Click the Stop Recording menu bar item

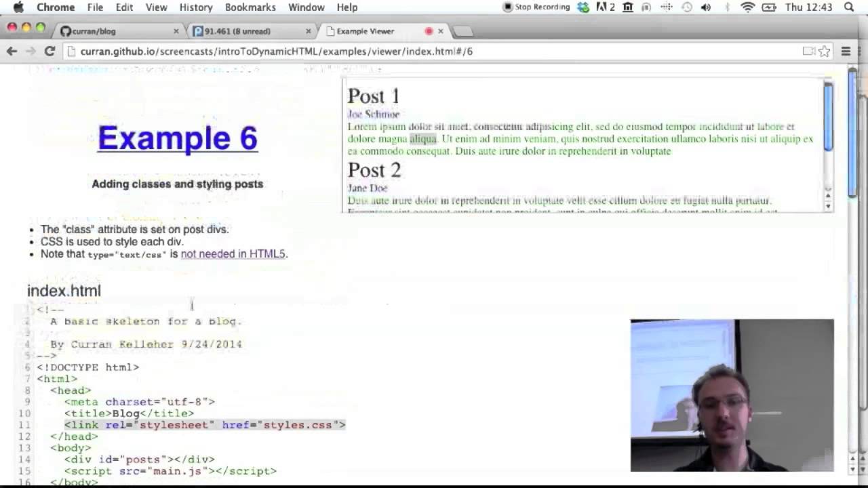(536, 7)
